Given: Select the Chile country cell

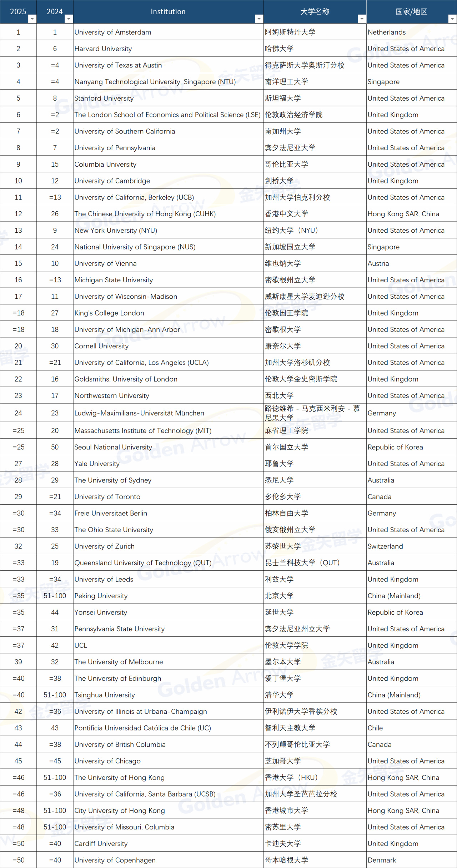Looking at the screenshot, I should 375,728.
